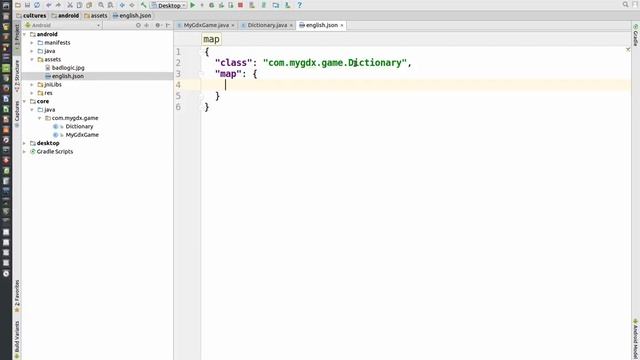
Task: Click the Replace icon in toolbar
Action: click(x=110, y=5)
